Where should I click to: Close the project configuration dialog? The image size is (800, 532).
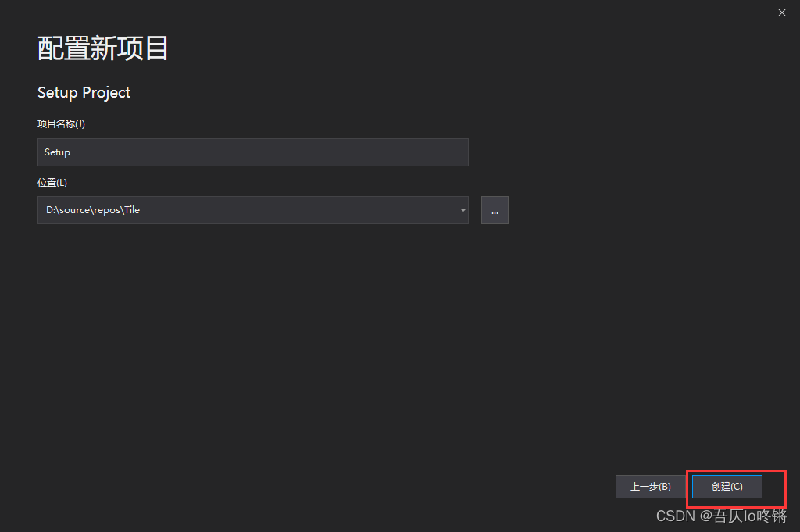(x=781, y=12)
